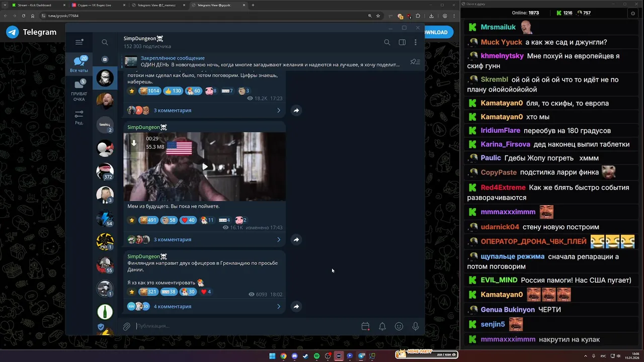Select the Все чаты folder

(x=79, y=64)
